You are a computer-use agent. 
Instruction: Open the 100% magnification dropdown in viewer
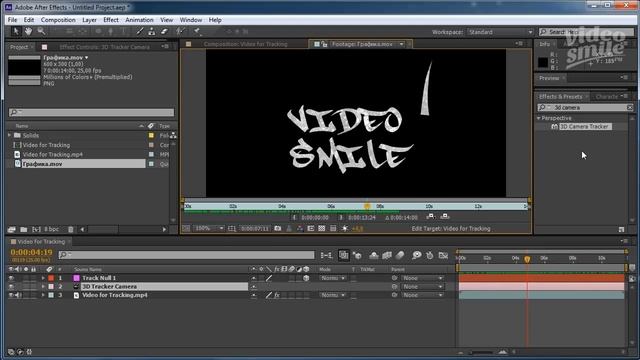[x=209, y=229]
